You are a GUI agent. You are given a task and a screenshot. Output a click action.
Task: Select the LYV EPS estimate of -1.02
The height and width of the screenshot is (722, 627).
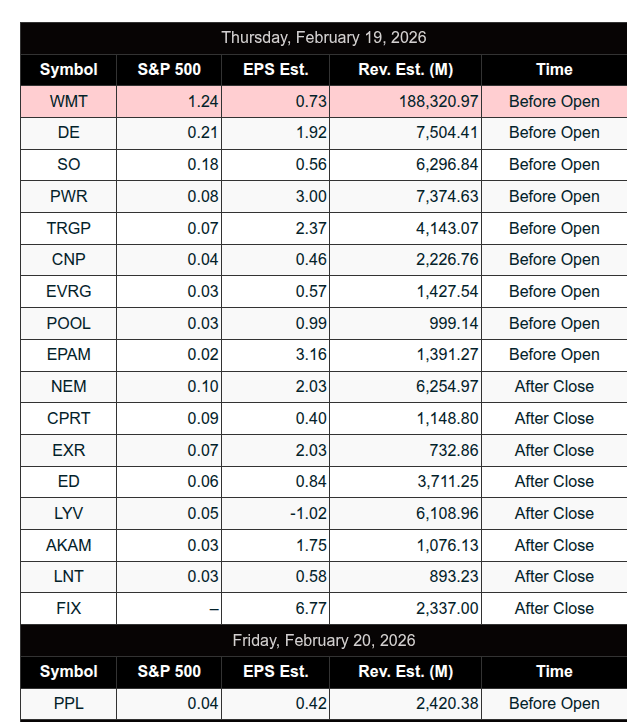[305, 513]
